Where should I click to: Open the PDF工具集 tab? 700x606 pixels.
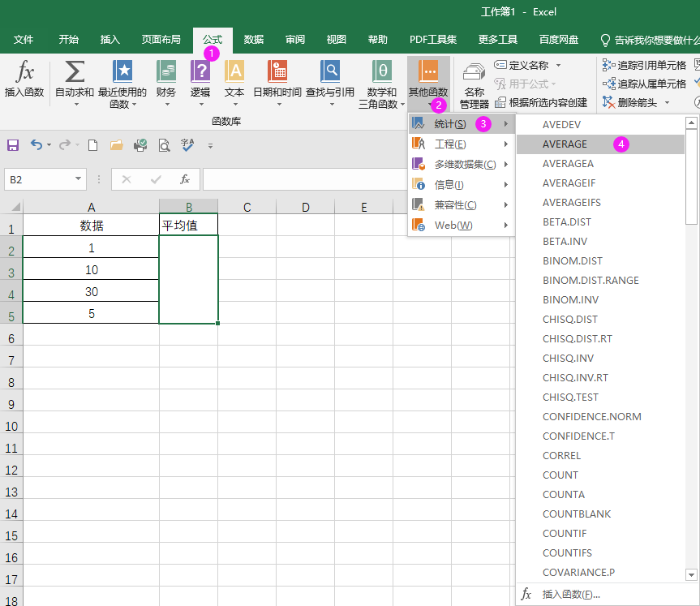click(433, 40)
